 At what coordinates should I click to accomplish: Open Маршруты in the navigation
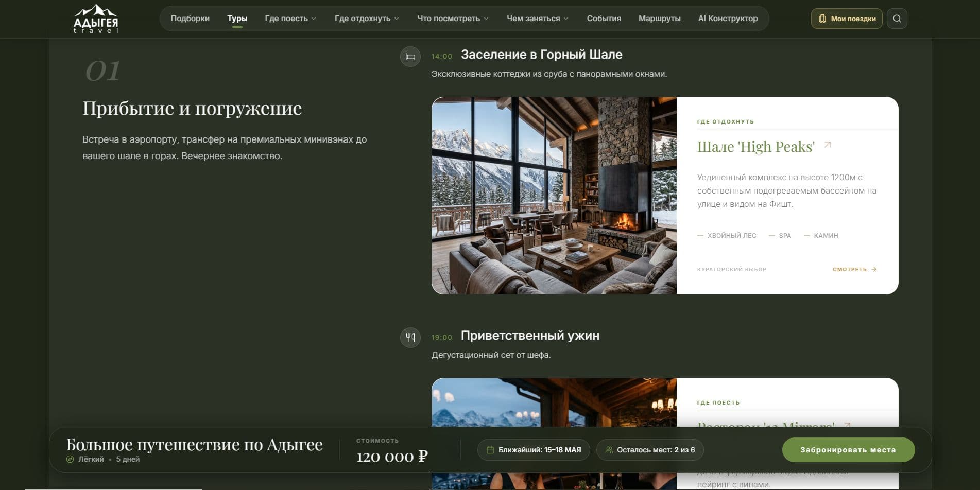(659, 19)
